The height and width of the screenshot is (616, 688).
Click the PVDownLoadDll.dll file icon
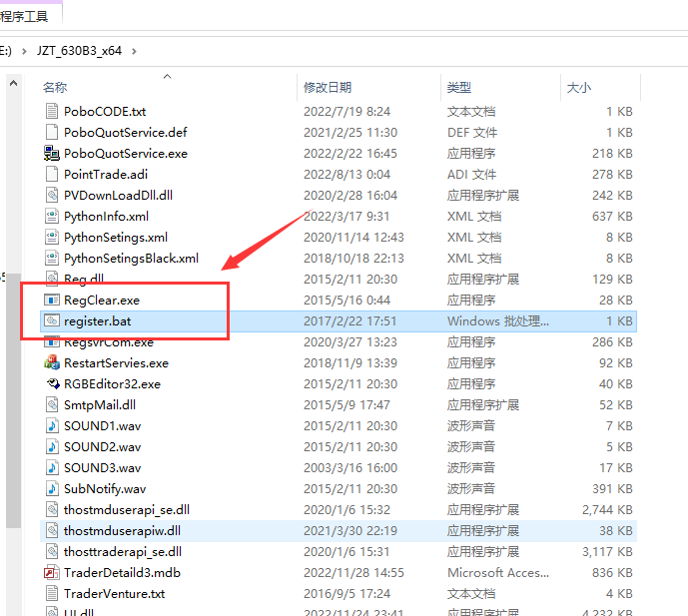point(52,195)
